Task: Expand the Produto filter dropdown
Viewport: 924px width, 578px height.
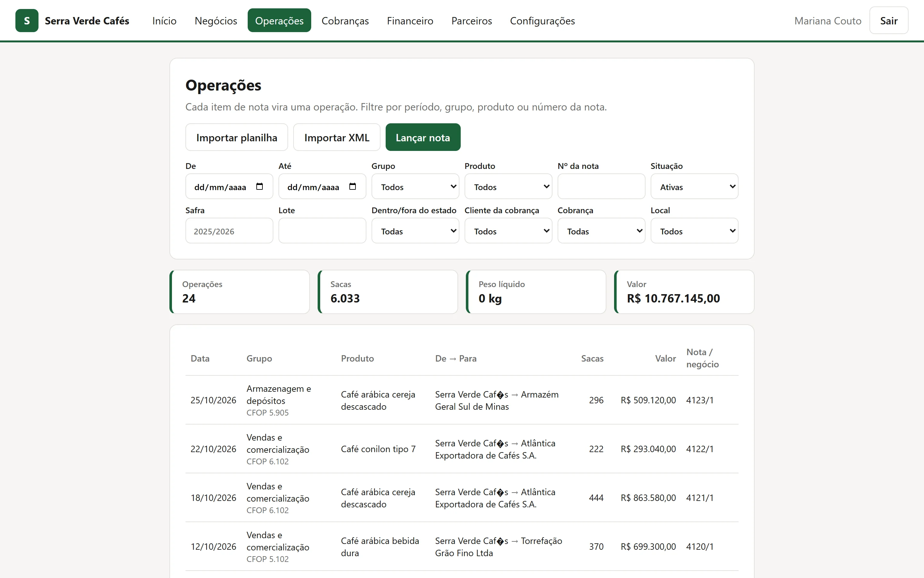Action: [x=508, y=187]
